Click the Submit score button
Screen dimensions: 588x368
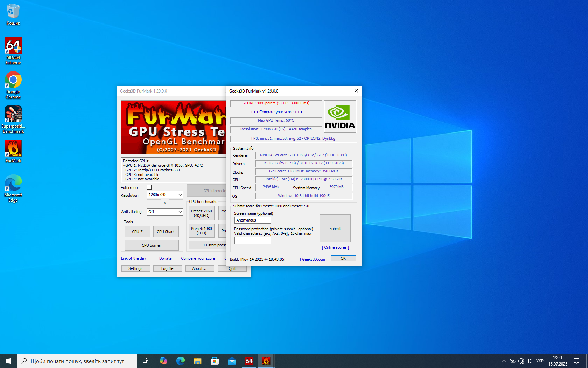coord(335,229)
